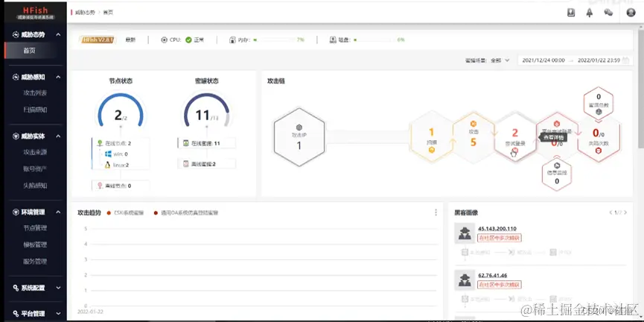Viewport: 644px width, 322px height.
Task: Collapse the 威胁实体 sidebar section
Action: tap(58, 136)
